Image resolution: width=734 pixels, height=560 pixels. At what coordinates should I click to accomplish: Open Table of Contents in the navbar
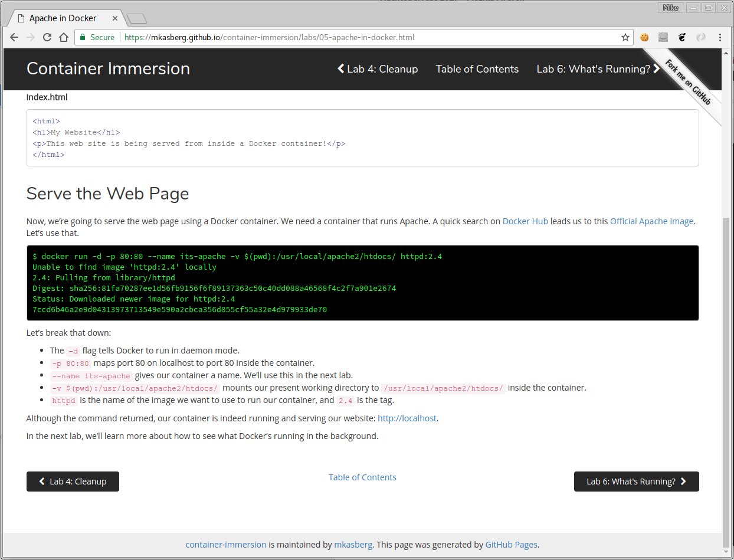(477, 69)
